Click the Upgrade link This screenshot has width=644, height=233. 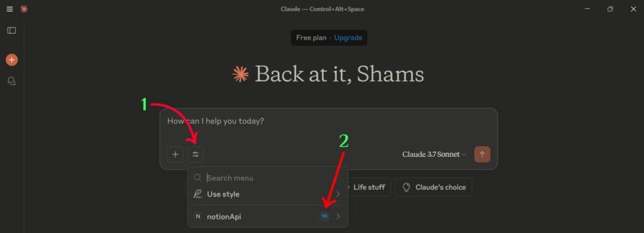coord(348,38)
